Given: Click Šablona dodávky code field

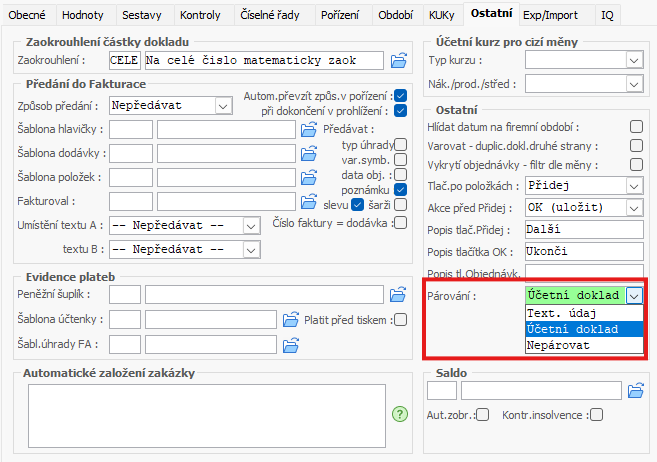Looking at the screenshot, I should tap(131, 153).
